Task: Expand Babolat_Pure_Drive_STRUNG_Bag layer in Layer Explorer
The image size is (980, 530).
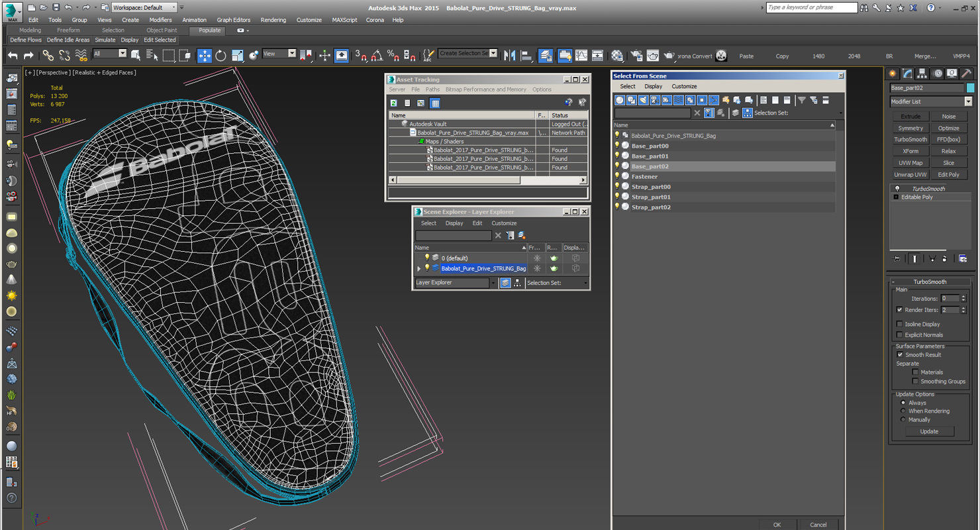Action: 418,268
